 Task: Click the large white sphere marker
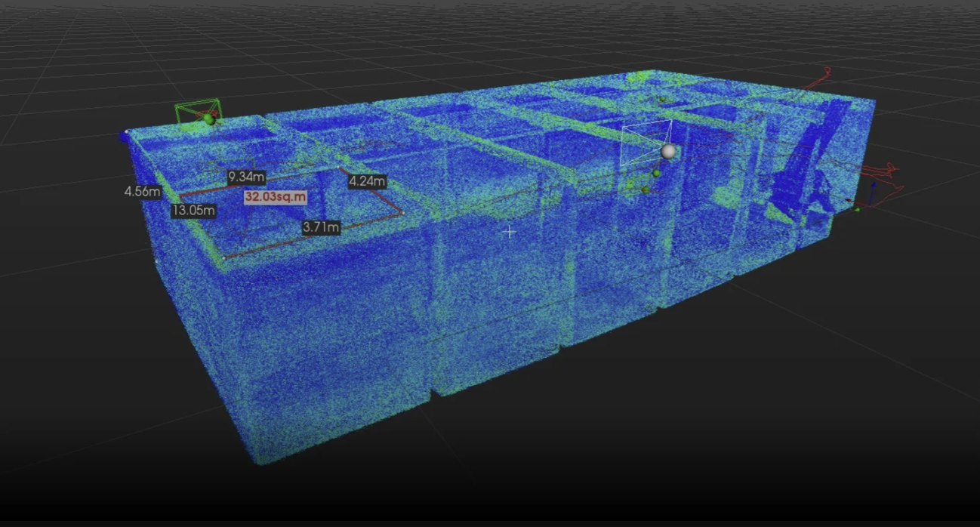point(668,152)
